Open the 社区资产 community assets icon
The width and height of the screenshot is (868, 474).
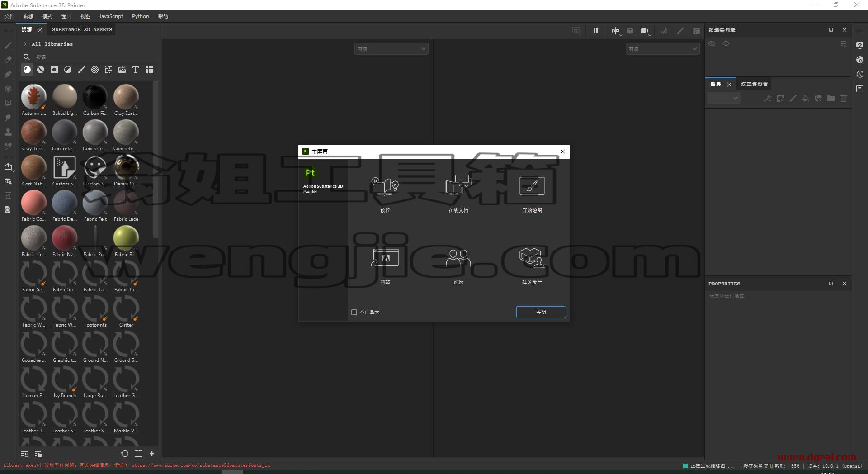[532, 257]
